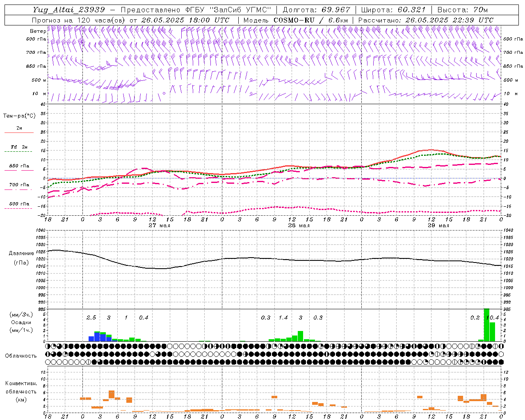Click the red line sample under 2м legend
Image resolution: width=525 pixels, height=420 pixels.
[x=19, y=132]
